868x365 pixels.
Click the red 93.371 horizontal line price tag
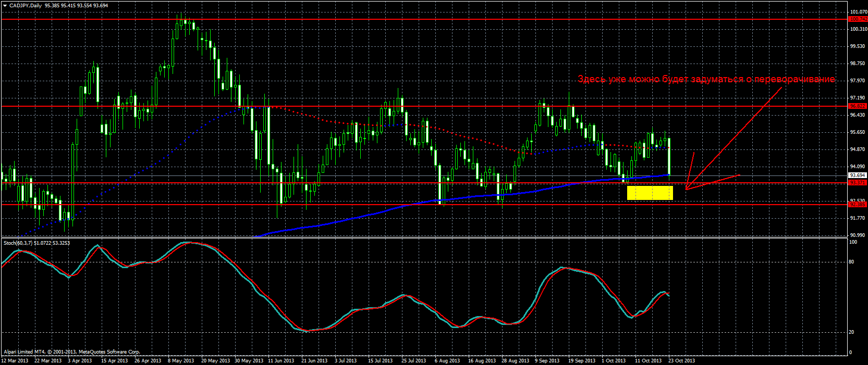click(x=858, y=183)
